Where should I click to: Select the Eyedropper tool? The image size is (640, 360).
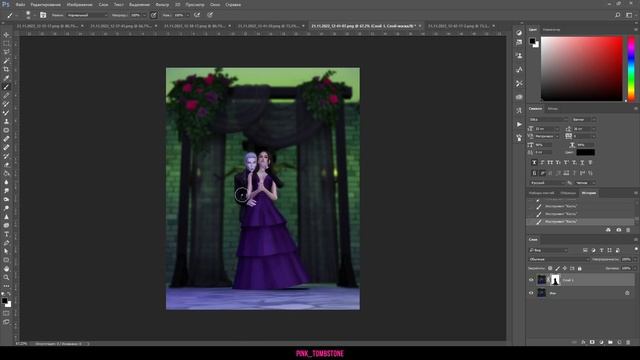6,78
